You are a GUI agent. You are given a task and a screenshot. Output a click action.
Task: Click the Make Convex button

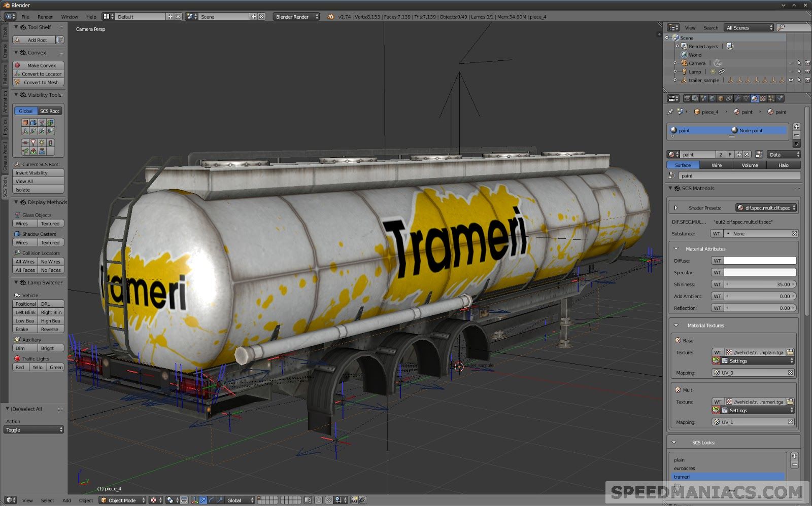click(x=38, y=65)
